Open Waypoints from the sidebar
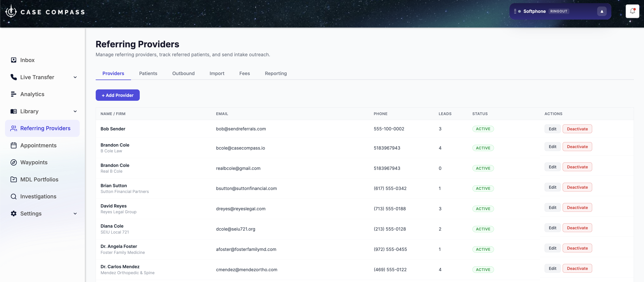This screenshot has width=644, height=282. (x=43, y=162)
